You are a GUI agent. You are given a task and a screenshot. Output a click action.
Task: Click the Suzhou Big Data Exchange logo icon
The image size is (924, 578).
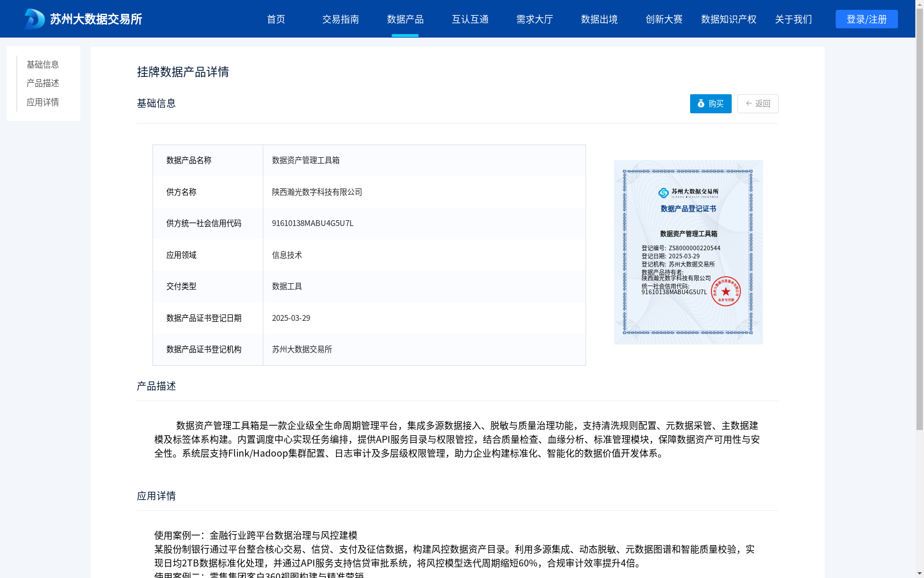[35, 18]
